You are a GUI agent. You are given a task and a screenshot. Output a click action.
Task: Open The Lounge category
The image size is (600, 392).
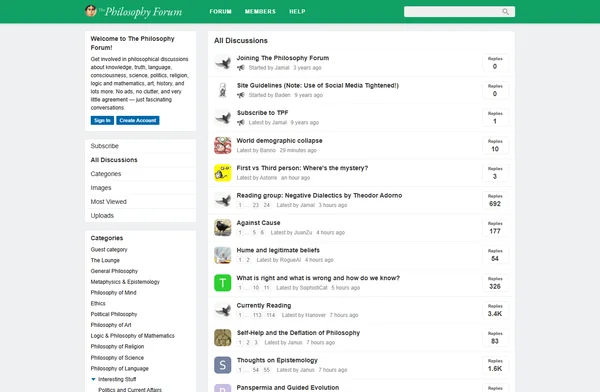point(105,260)
